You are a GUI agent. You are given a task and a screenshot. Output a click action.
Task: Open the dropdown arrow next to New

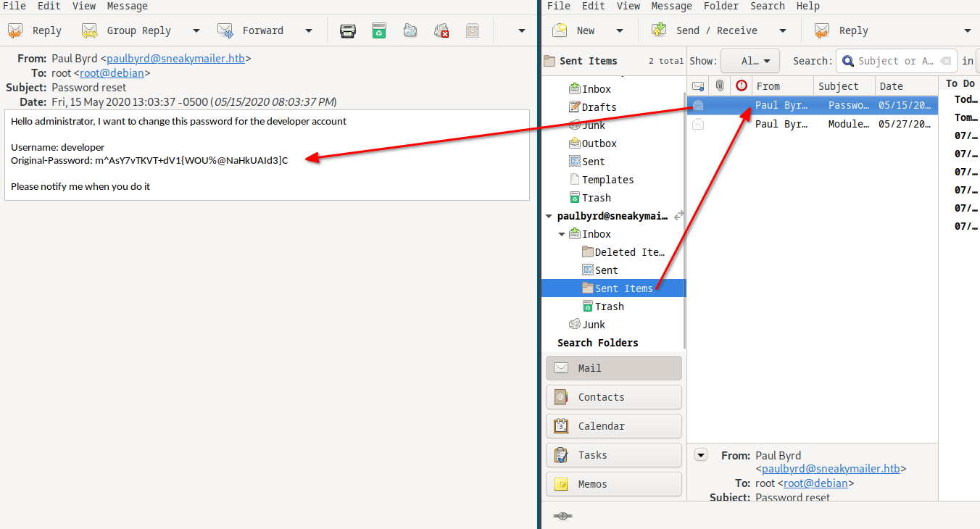pyautogui.click(x=619, y=30)
